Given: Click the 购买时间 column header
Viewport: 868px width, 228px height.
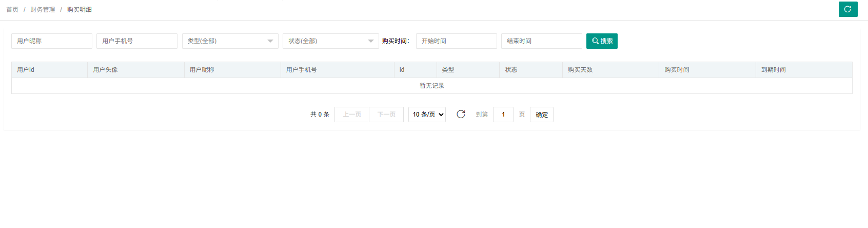Looking at the screenshot, I should (677, 70).
